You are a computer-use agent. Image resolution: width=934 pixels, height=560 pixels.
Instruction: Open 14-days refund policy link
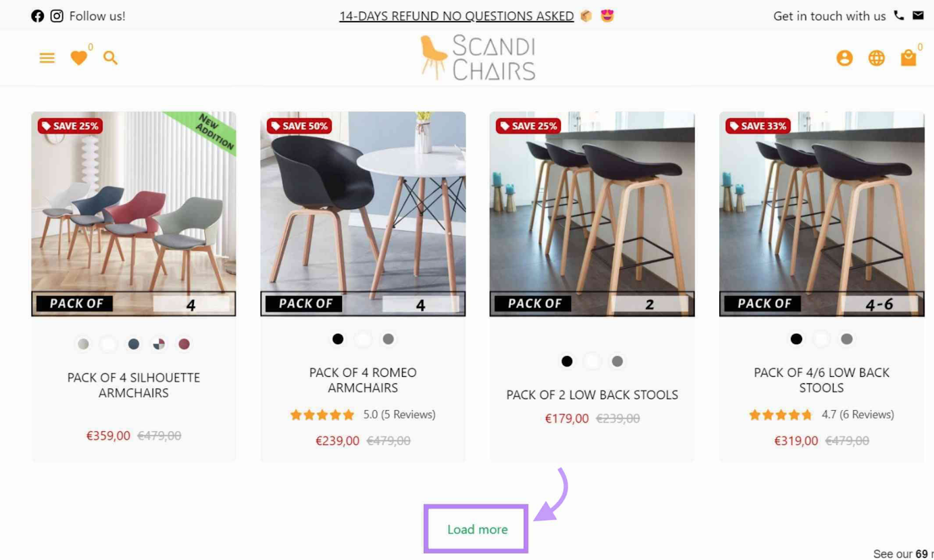(456, 16)
